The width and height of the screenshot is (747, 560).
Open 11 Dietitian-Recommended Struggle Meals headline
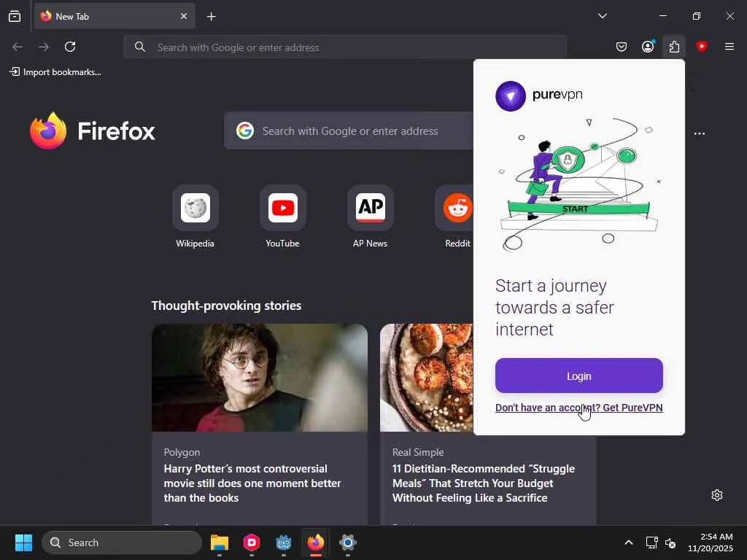484,483
